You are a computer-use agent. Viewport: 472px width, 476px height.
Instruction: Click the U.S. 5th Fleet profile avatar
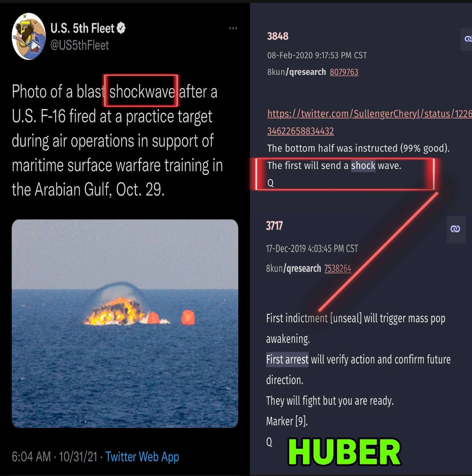tap(29, 36)
